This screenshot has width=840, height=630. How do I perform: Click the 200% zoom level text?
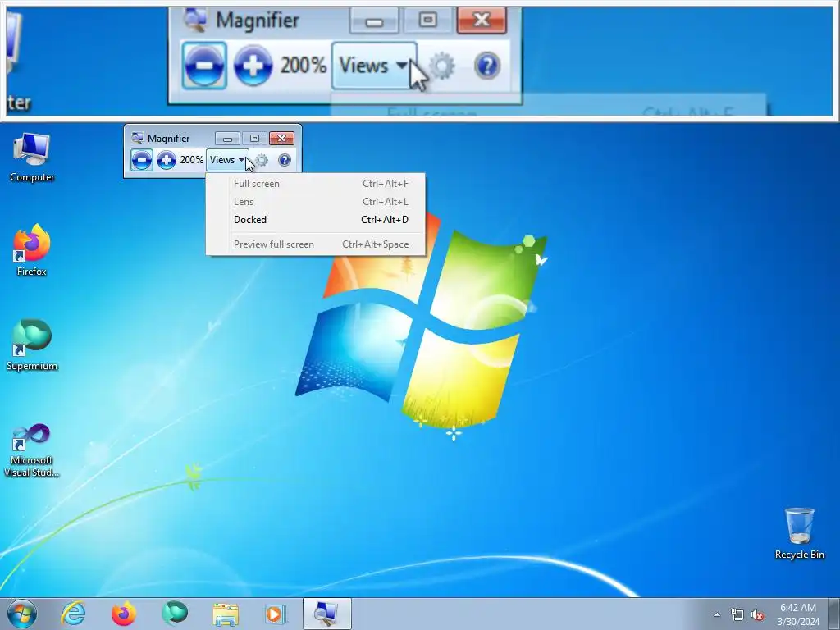(x=191, y=160)
